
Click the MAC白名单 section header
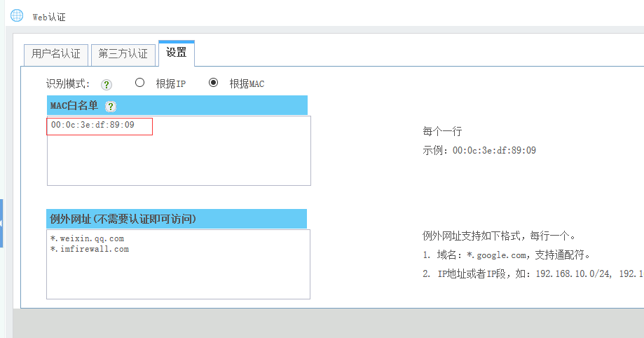[74, 106]
